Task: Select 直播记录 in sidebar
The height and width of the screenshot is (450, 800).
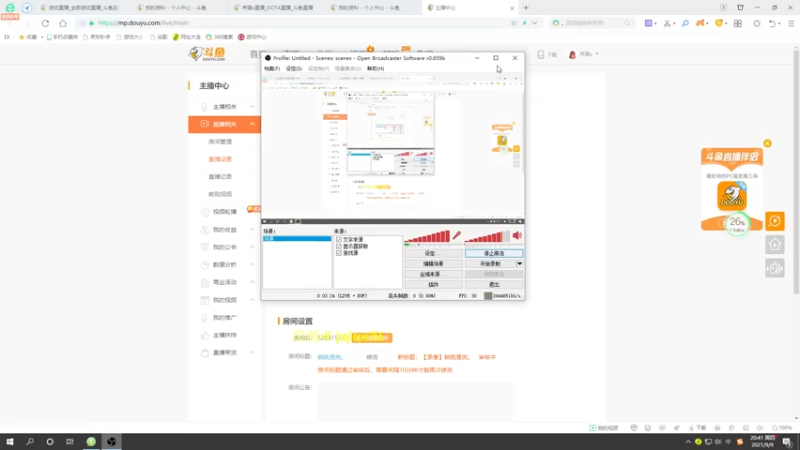Action: click(220, 177)
